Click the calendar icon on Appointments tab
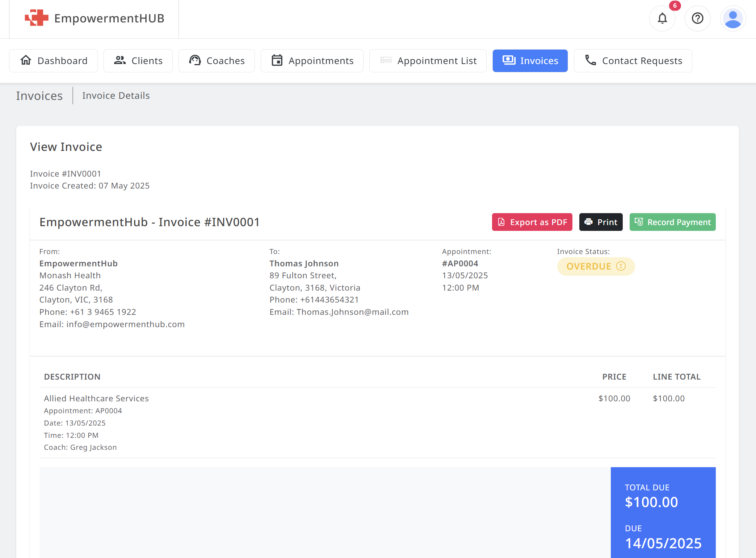The width and height of the screenshot is (756, 558). pos(277,60)
